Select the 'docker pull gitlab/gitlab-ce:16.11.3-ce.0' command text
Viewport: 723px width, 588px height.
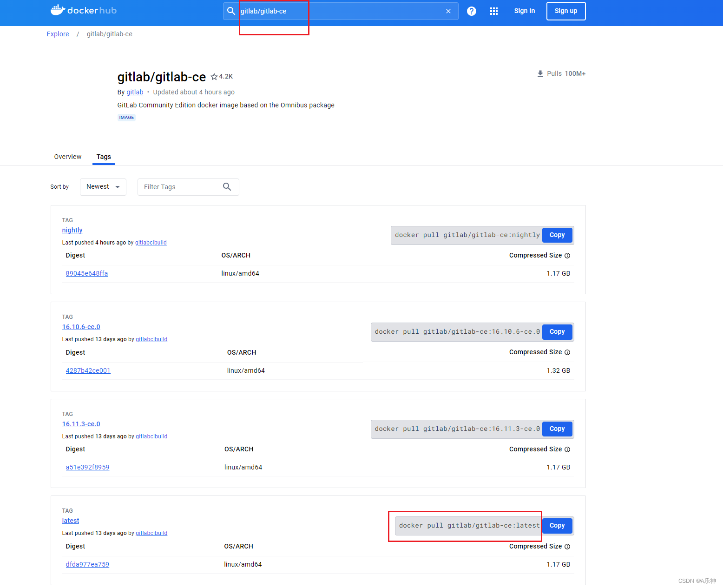point(458,429)
